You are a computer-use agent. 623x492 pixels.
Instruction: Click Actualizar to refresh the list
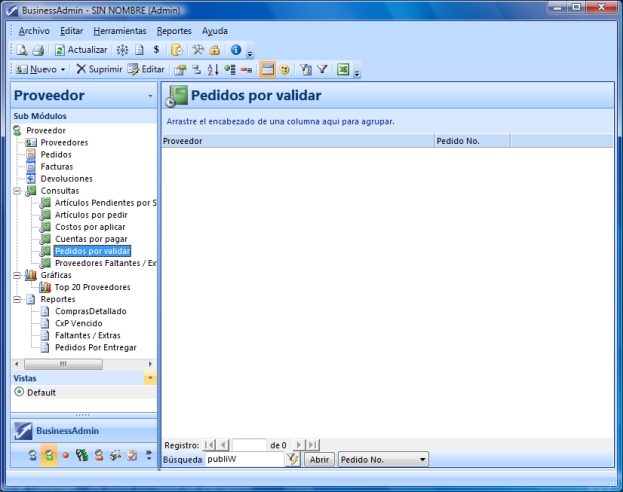81,49
